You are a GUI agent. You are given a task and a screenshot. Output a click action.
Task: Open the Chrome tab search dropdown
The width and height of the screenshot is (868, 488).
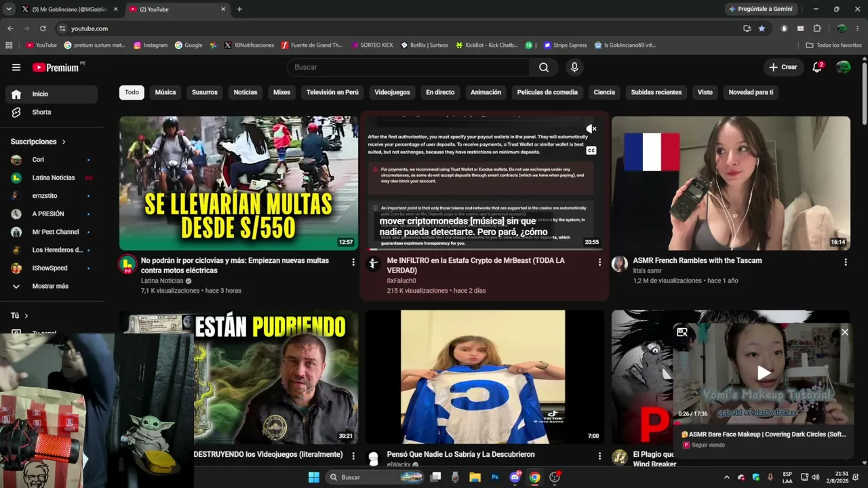(9, 9)
